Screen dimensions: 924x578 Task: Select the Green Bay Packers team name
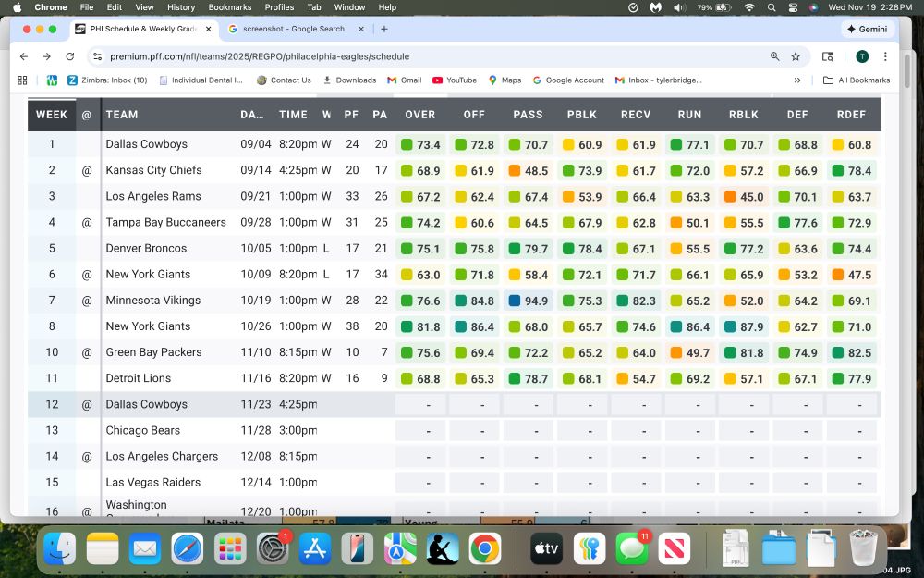click(x=153, y=352)
